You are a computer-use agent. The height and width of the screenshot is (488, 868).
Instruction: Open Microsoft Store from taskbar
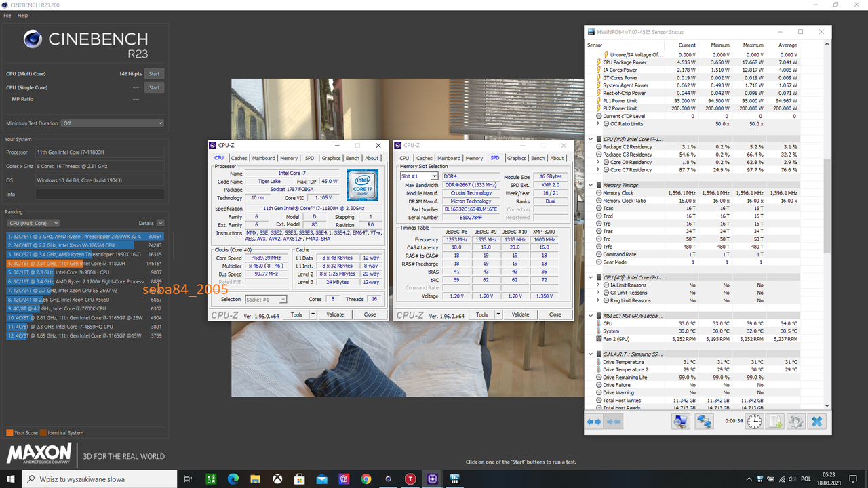300,479
